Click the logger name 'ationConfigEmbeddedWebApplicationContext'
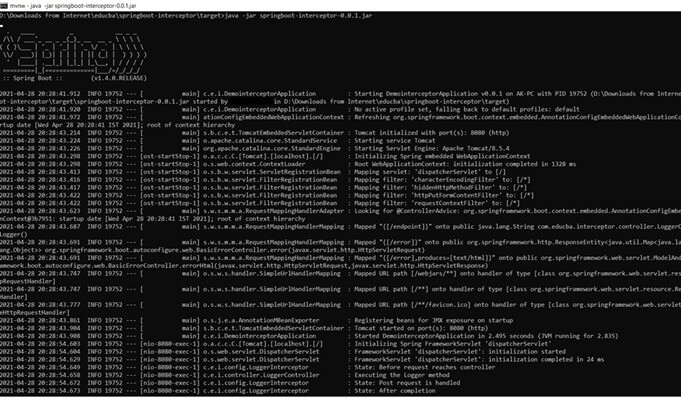 tap(273, 117)
